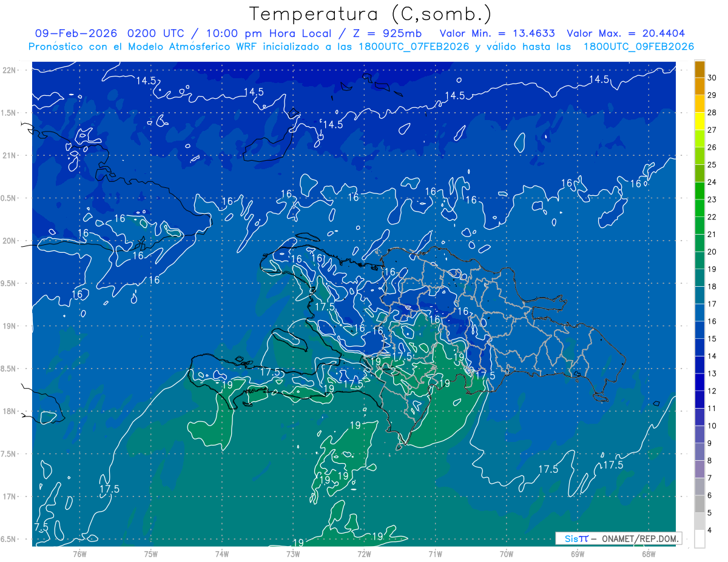Click the "20N" latitude label
The width and height of the screenshot is (728, 562).
9,241
